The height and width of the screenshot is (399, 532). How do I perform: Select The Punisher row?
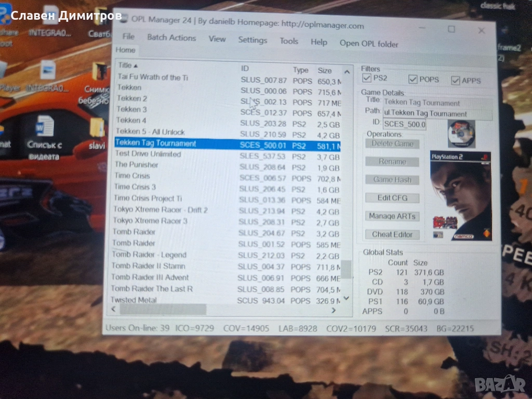227,166
